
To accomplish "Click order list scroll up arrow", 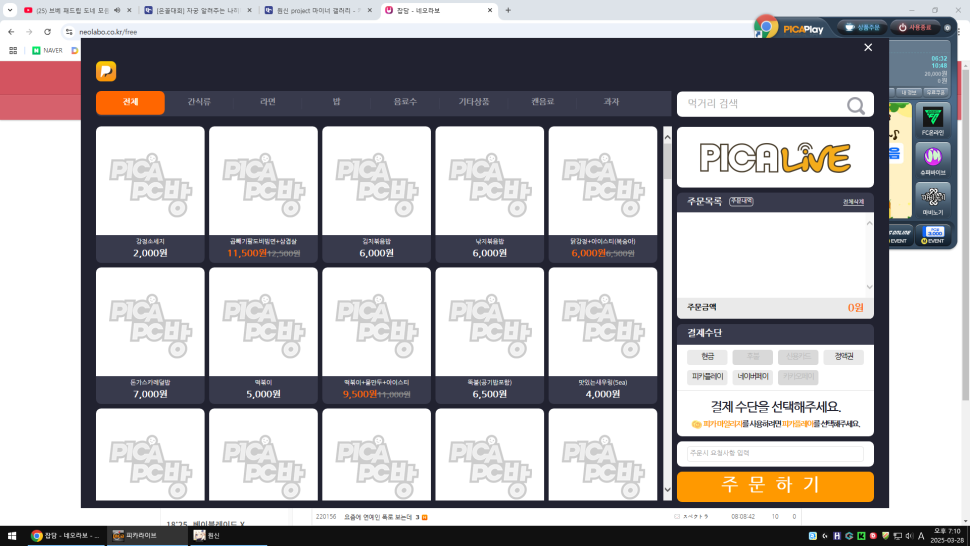I will 869,223.
